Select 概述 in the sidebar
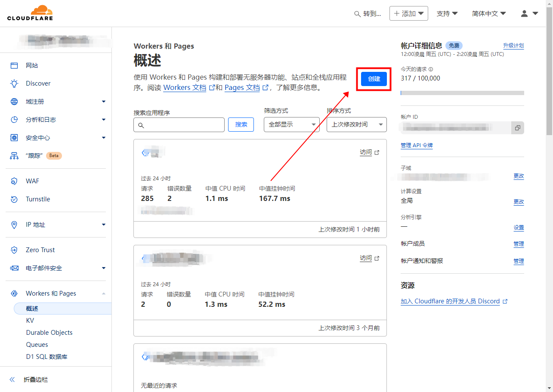 tap(62, 309)
